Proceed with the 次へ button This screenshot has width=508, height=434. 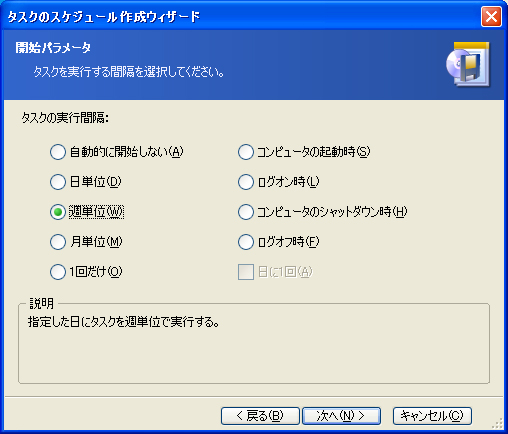tap(341, 416)
